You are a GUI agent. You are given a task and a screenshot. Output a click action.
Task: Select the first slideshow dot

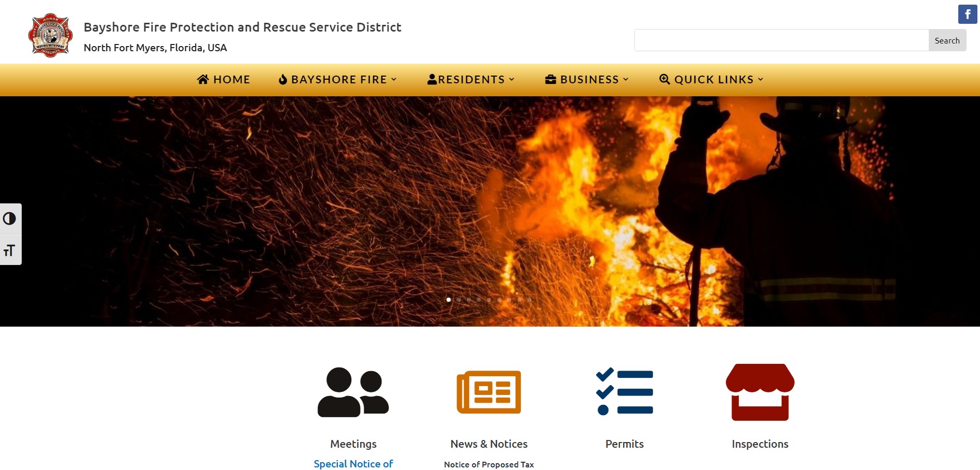(449, 300)
